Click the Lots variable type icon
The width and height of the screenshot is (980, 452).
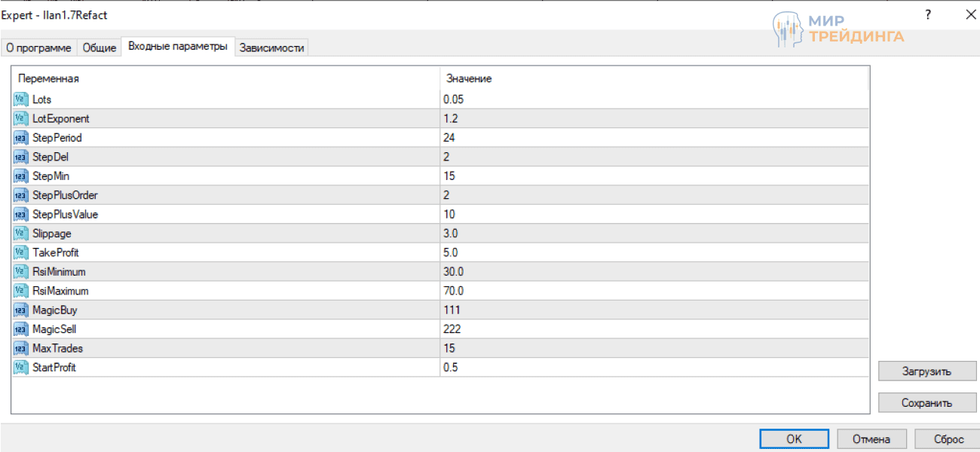20,99
